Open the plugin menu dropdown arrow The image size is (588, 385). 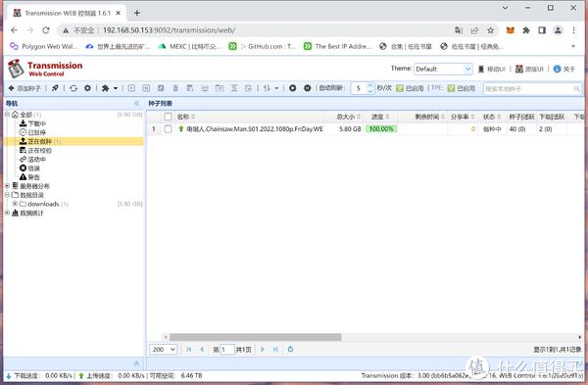pos(115,88)
